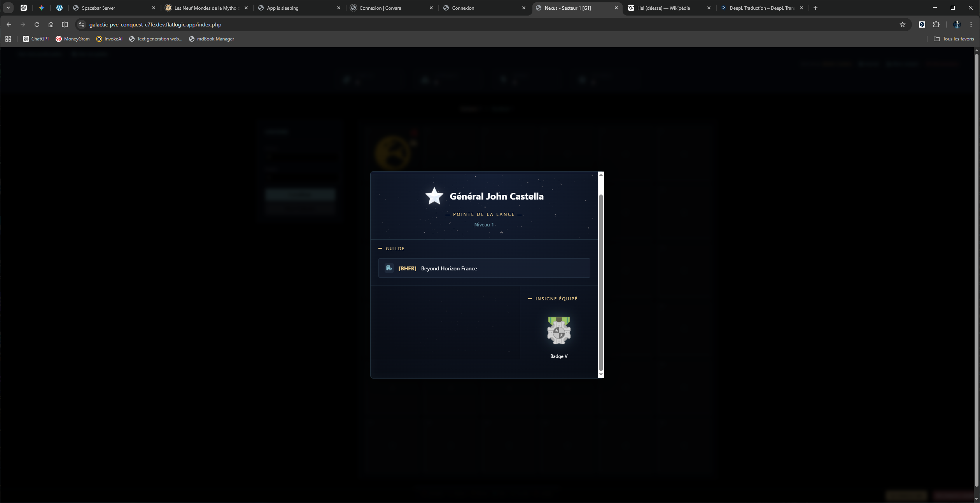The height and width of the screenshot is (503, 980).
Task: Expand the tab search dropdown arrow
Action: coord(8,8)
